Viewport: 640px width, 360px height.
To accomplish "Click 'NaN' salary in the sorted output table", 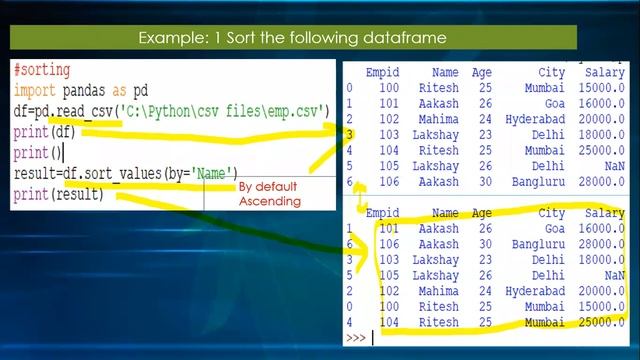I will click(x=615, y=276).
